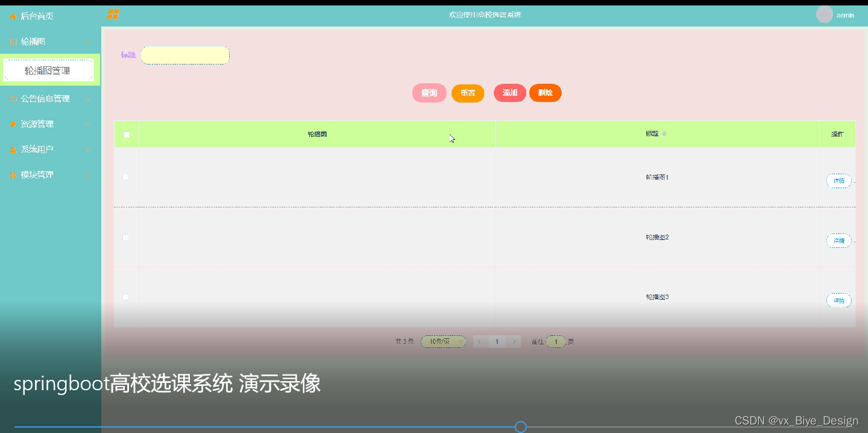Viewport: 868px width, 433px height.
Task: Click the admin username text
Action: pos(845,15)
